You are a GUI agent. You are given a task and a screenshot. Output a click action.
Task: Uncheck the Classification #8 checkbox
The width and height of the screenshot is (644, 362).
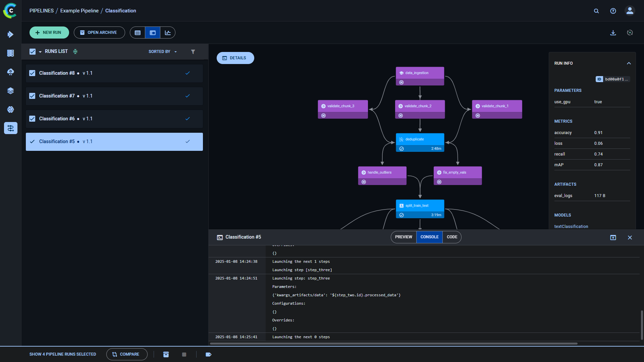pos(32,73)
